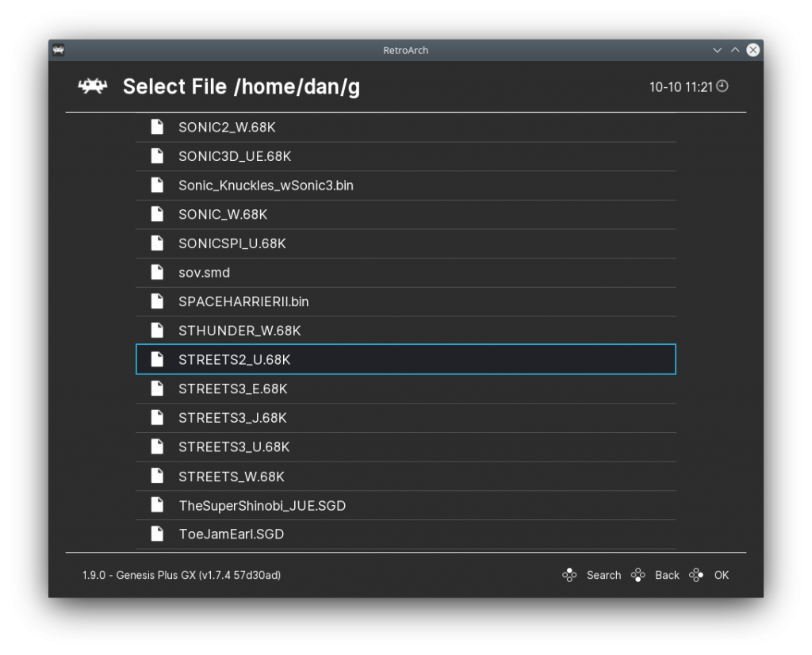Click the file icon beside SONICSPI_U.68K
This screenshot has height=655, width=812.
(157, 243)
